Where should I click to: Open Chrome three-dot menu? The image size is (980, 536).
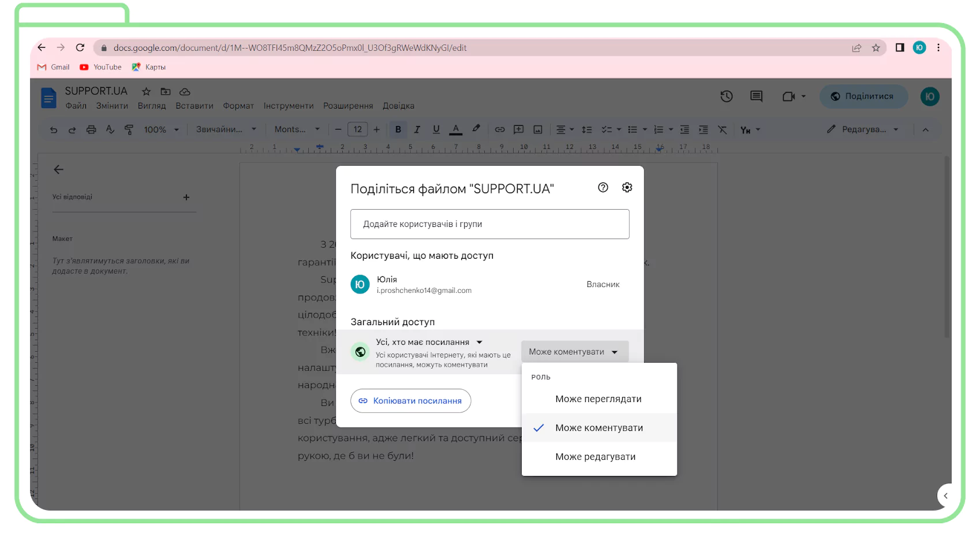pyautogui.click(x=938, y=47)
